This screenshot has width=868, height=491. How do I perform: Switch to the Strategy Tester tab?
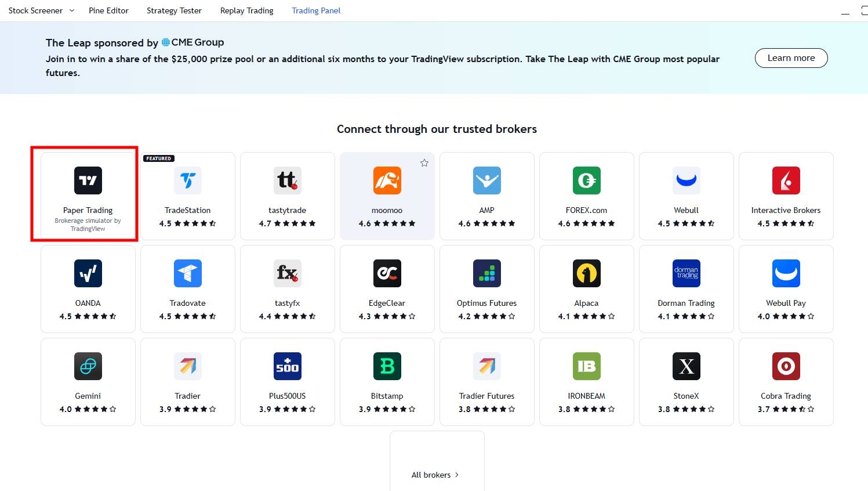174,10
